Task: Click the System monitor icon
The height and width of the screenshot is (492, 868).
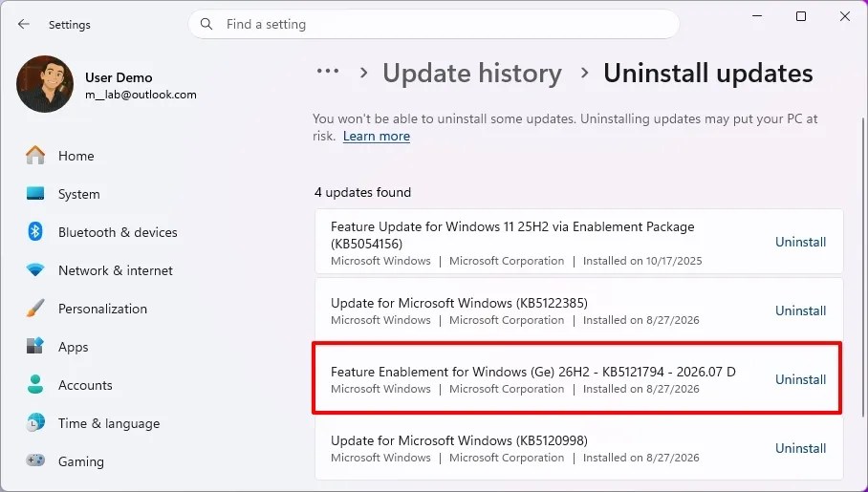Action: (35, 194)
